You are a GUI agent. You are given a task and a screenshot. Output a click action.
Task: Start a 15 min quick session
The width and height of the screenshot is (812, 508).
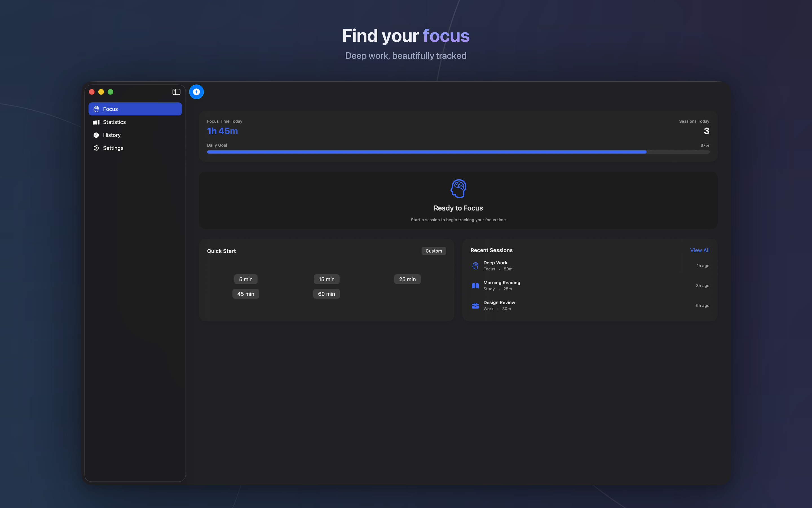coord(326,279)
